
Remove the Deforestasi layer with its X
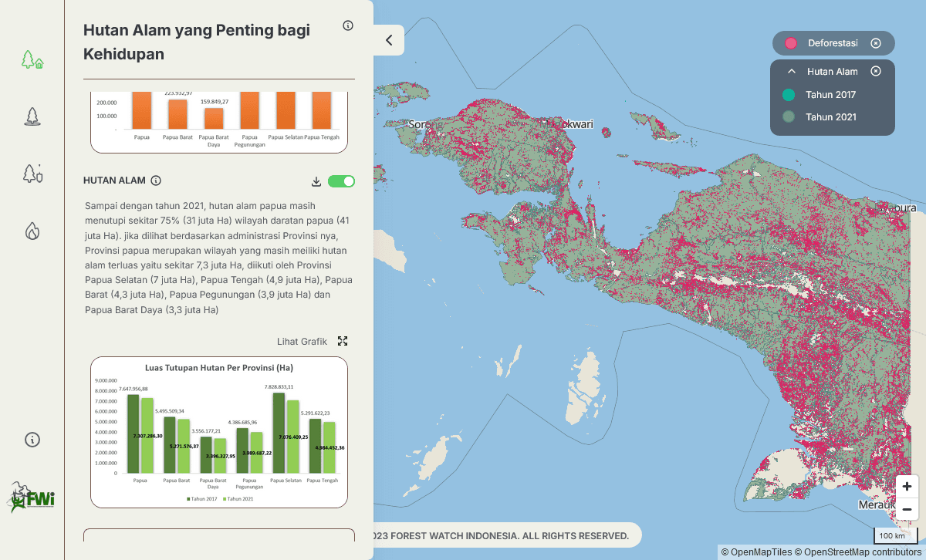tap(876, 43)
